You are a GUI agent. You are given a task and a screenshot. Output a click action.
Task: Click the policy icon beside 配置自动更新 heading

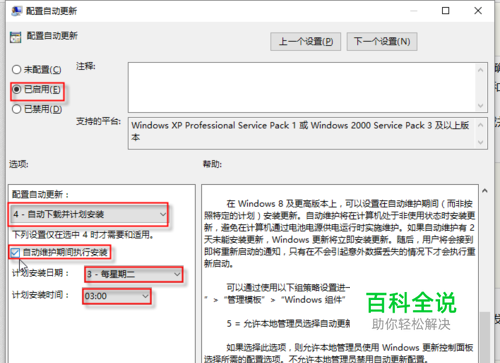(15, 37)
